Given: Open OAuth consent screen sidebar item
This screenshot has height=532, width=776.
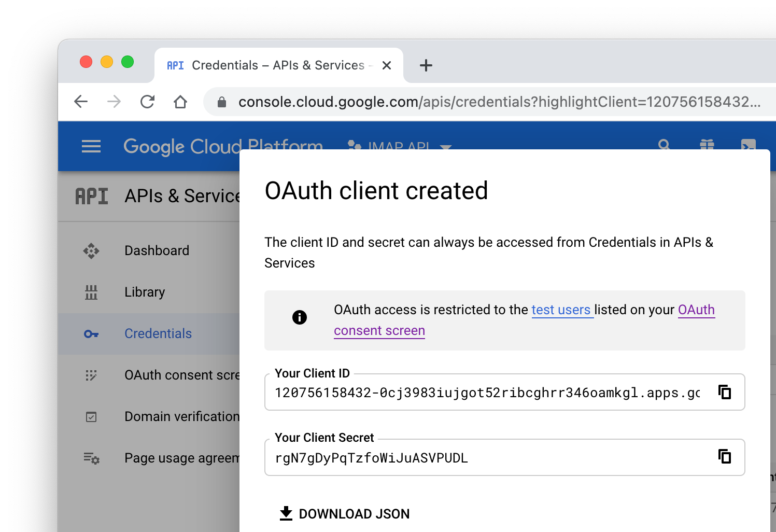Looking at the screenshot, I should (x=149, y=375).
